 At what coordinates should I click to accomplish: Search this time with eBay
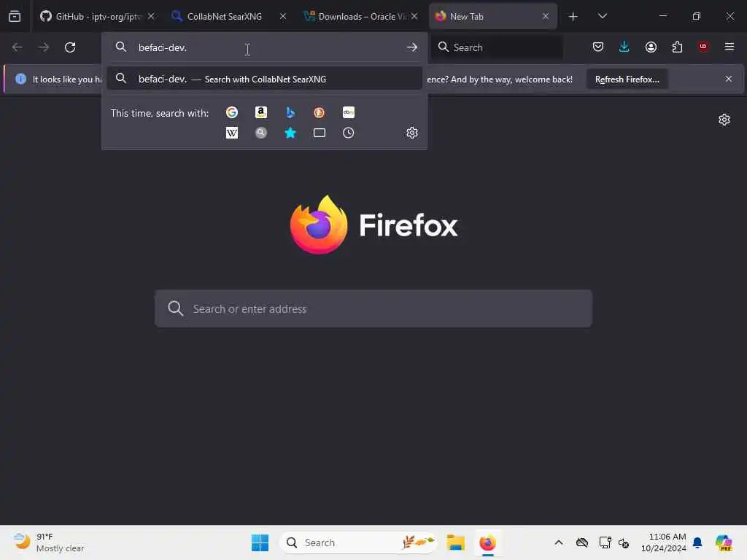(x=348, y=112)
